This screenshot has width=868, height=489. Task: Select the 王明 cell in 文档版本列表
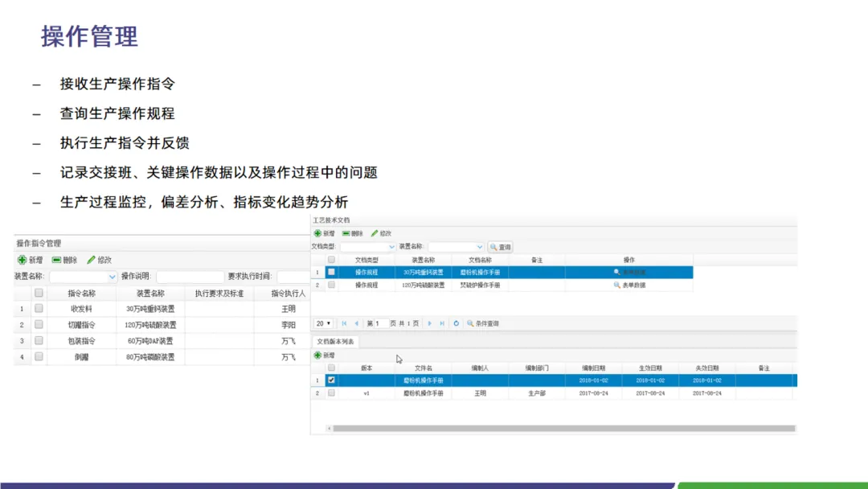pos(480,393)
